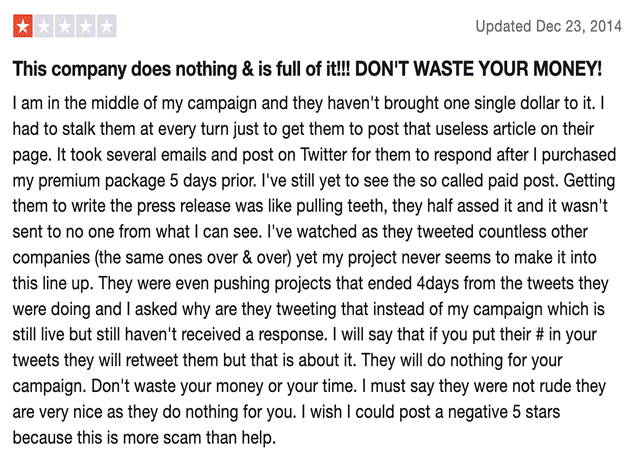This screenshot has height=454, width=635.
Task: Click the phrase "they will retweet them"
Action: (149, 382)
